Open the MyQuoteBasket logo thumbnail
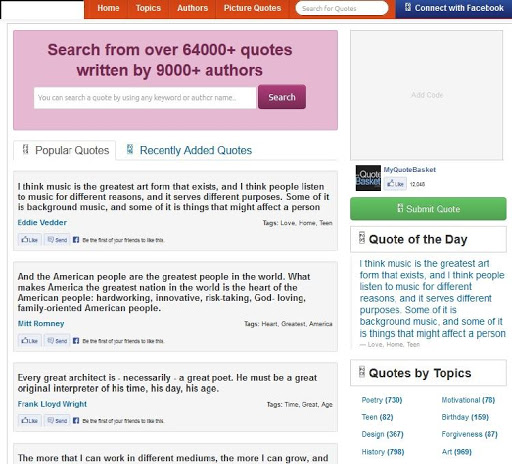This screenshot has width=512, height=464. coord(368,178)
